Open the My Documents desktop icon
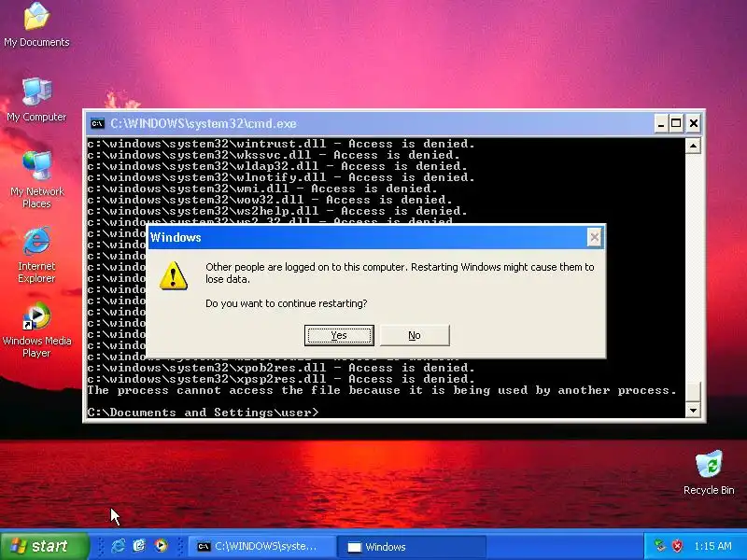This screenshot has width=747, height=560. click(x=36, y=25)
